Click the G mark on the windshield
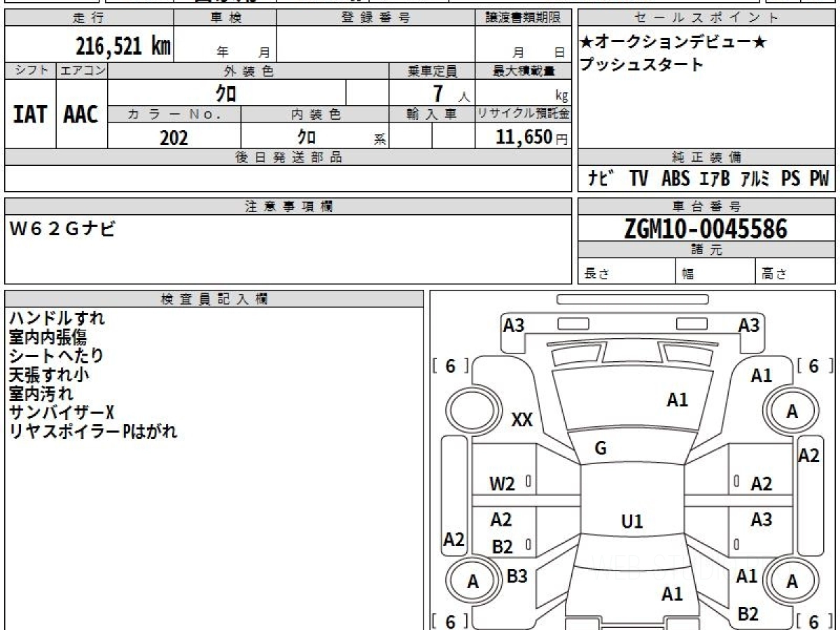Screen dimensions: 840x630 pyautogui.click(x=601, y=449)
